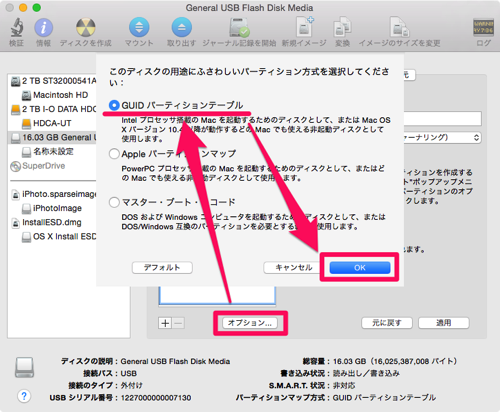
Task: Click the Burn disc (ディスクを作成) icon
Action: (x=86, y=27)
